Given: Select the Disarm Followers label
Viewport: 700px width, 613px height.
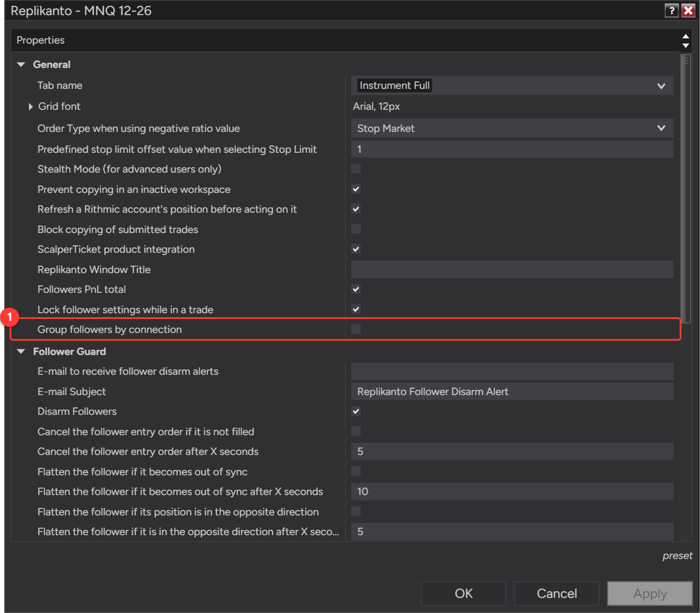Looking at the screenshot, I should tap(77, 411).
